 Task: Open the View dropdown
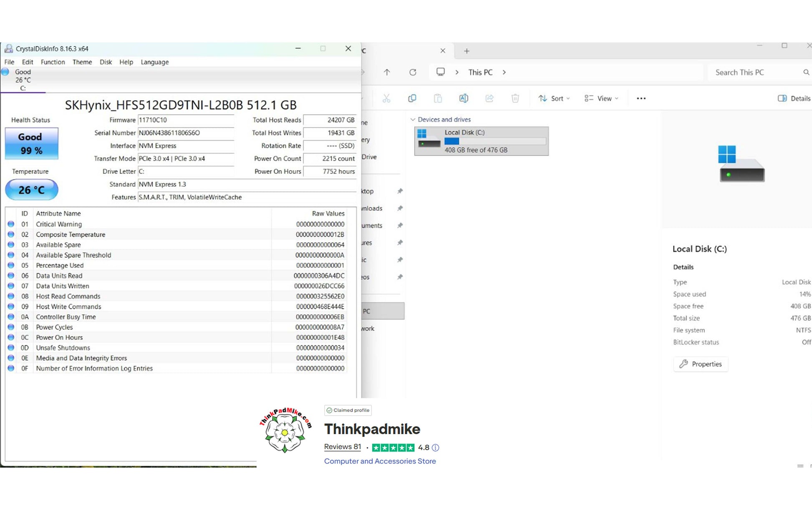(x=601, y=98)
